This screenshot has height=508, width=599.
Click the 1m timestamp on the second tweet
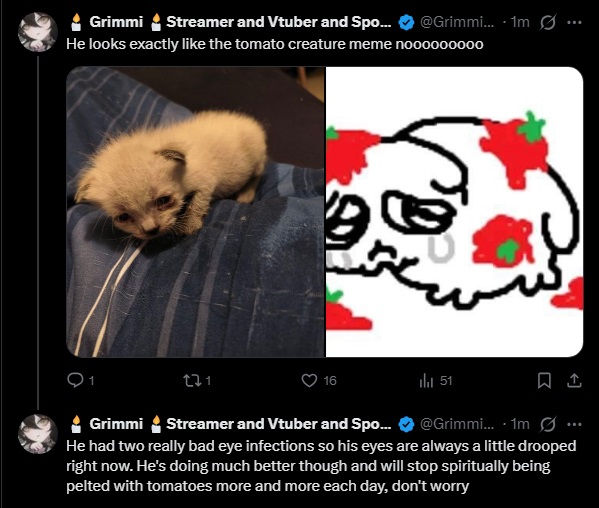[x=520, y=424]
